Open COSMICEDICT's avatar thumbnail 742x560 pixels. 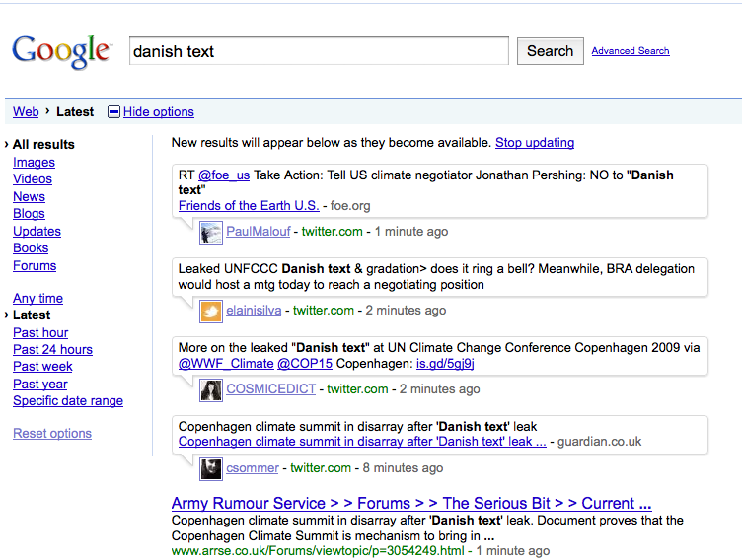(210, 390)
